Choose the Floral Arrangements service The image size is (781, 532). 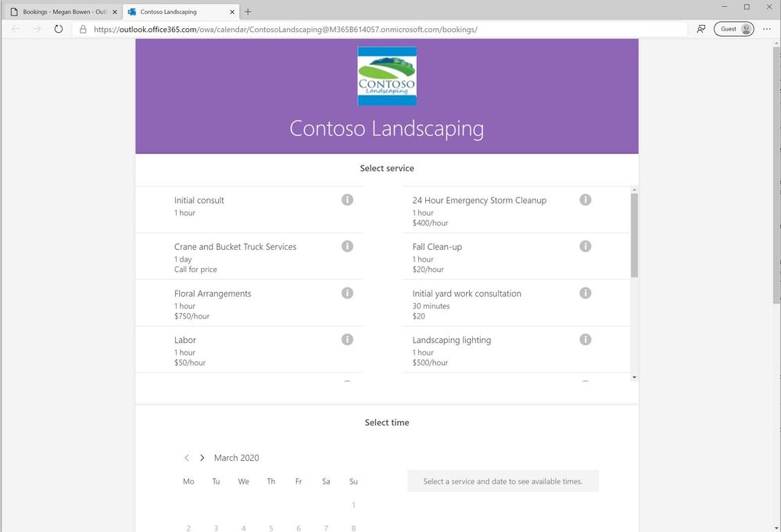[x=249, y=302]
